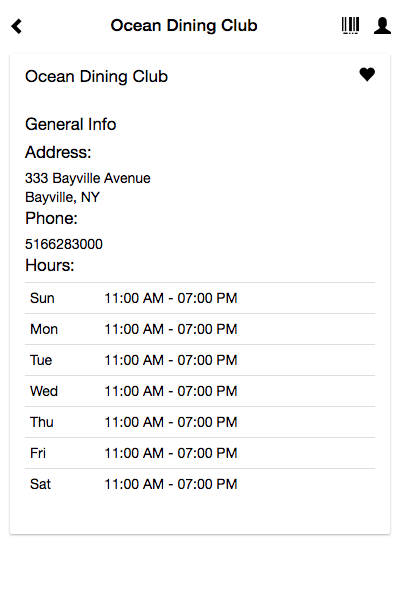Toggle the favorite heart icon
This screenshot has height=600, width=400.
point(367,74)
